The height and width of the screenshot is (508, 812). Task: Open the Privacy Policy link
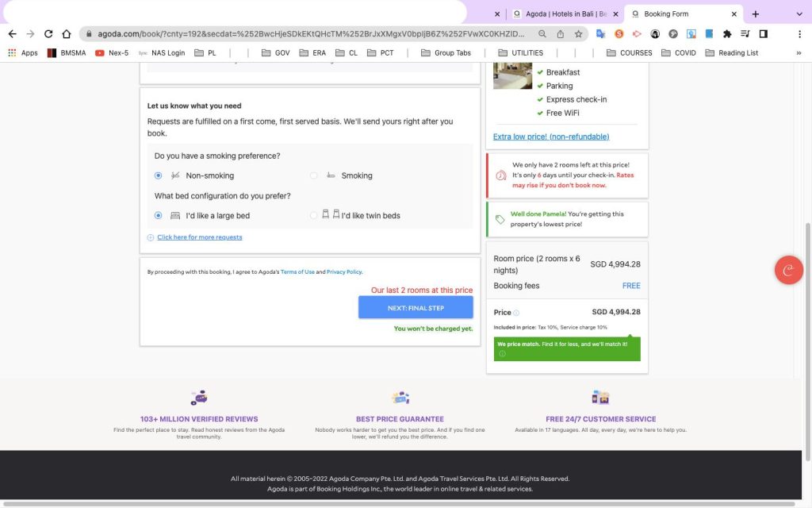tap(344, 272)
